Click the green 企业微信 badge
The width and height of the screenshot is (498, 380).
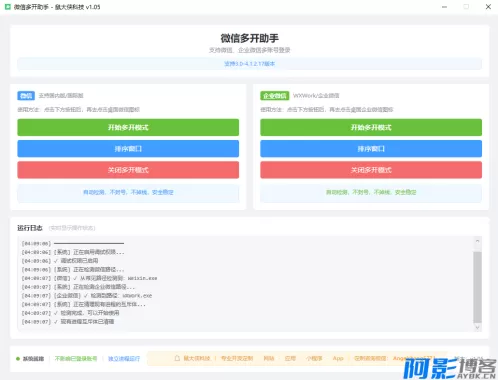click(274, 96)
